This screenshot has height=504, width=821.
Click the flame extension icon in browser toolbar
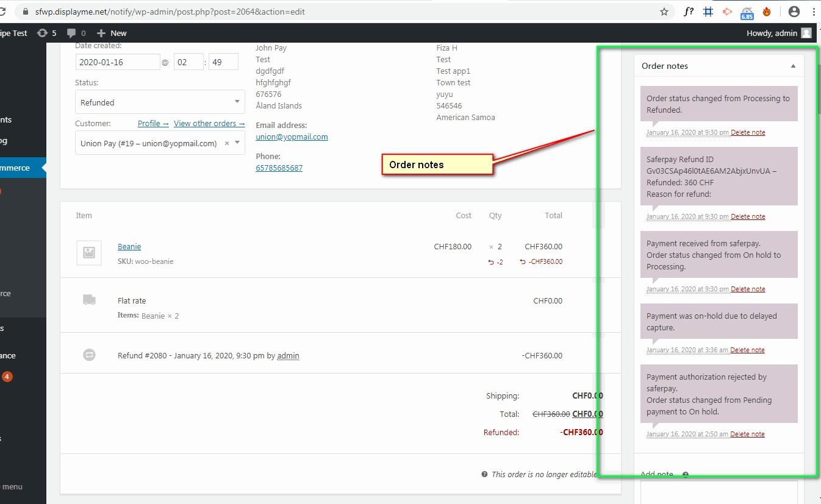(x=767, y=12)
